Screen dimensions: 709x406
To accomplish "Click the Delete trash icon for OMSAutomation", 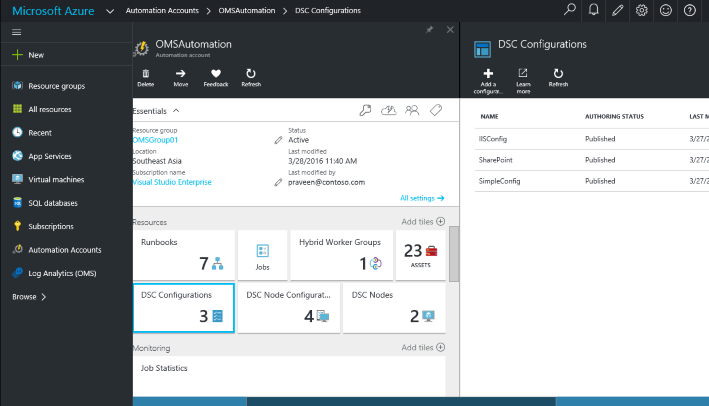I will click(x=146, y=73).
